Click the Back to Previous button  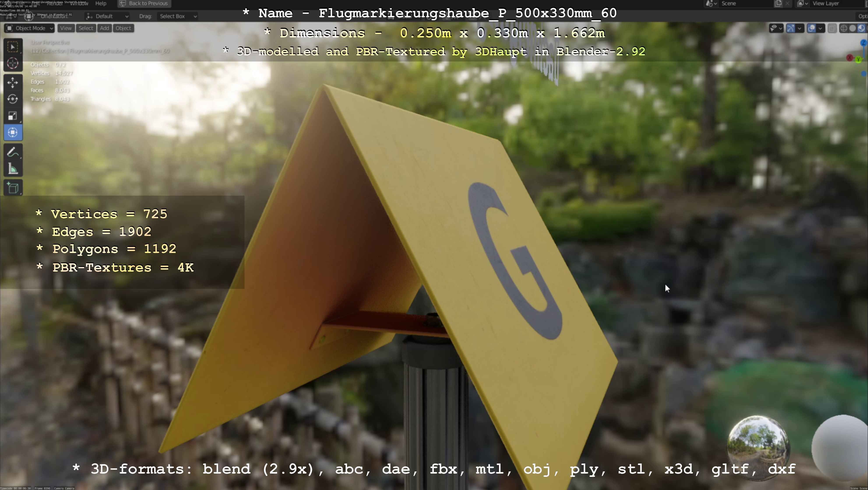coord(144,3)
